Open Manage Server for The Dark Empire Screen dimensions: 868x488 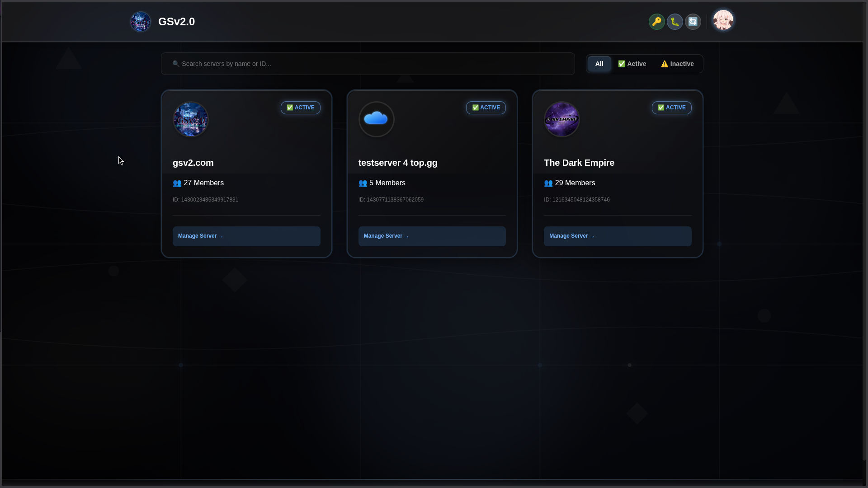[617, 236]
